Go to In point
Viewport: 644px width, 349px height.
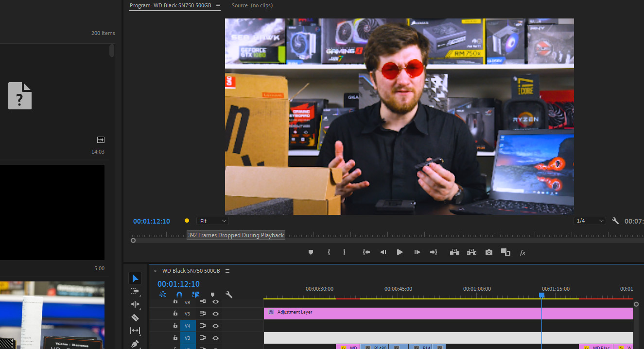(366, 252)
